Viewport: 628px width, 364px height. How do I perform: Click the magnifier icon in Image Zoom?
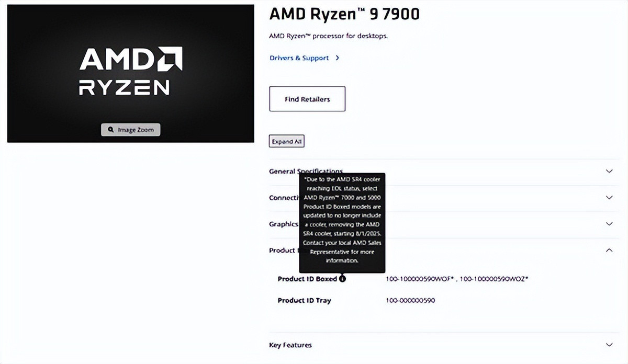point(110,130)
